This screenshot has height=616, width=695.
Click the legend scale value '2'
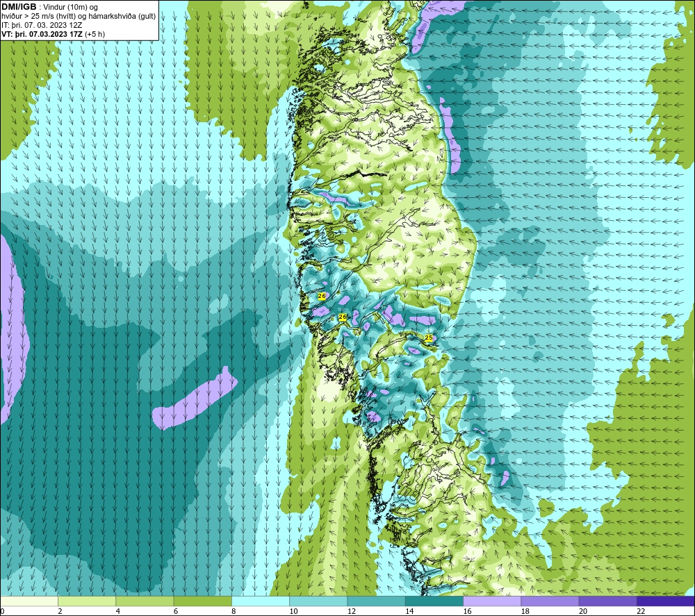pyautogui.click(x=60, y=611)
